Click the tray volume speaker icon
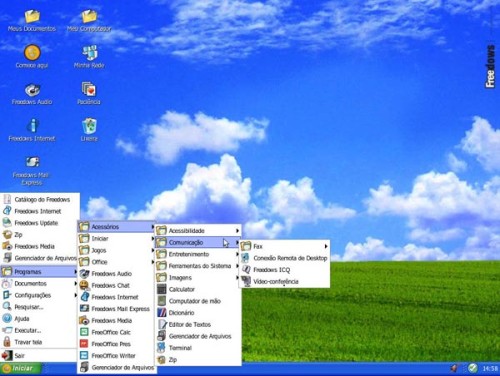 click(x=454, y=368)
